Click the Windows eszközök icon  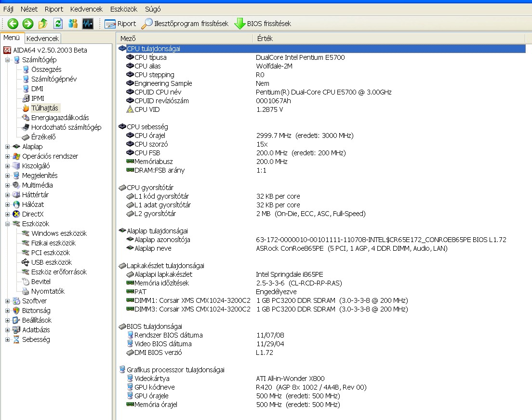[26, 233]
